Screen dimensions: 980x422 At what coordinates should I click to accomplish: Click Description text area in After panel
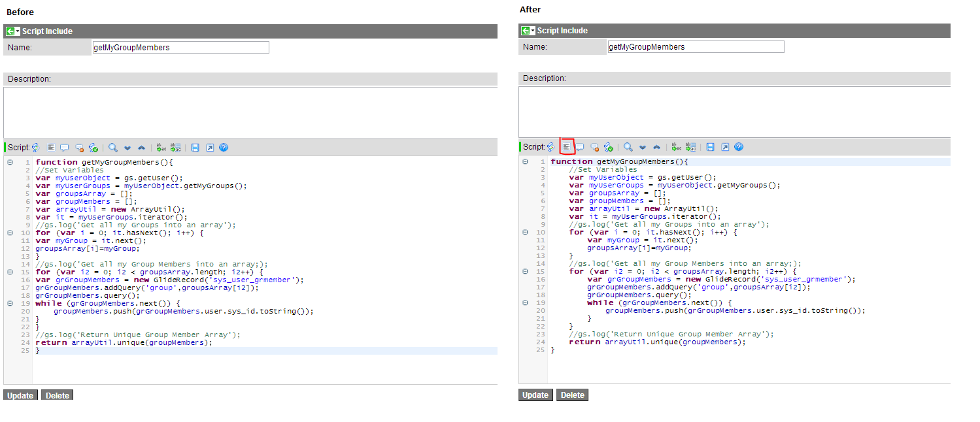(x=734, y=112)
